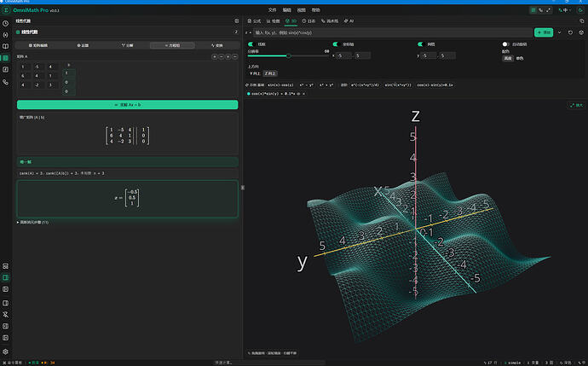This screenshot has width=588, height=366.
Task: Click the rightmost icon in the status bar
Action: [583, 363]
